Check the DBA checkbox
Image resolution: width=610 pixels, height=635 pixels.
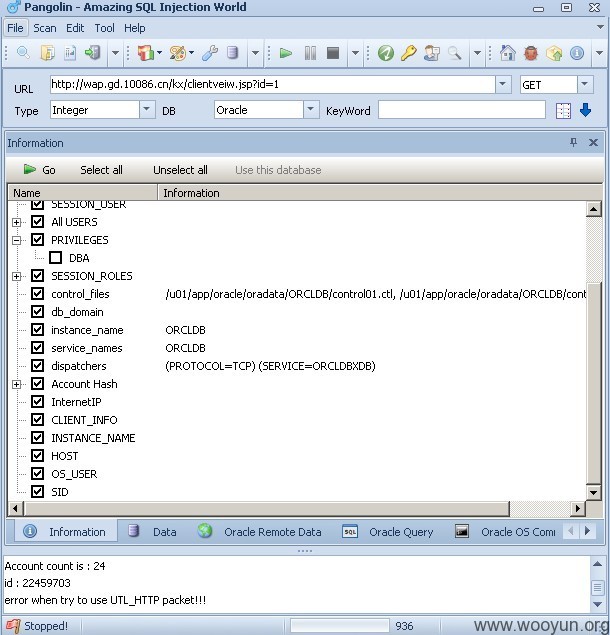point(55,258)
